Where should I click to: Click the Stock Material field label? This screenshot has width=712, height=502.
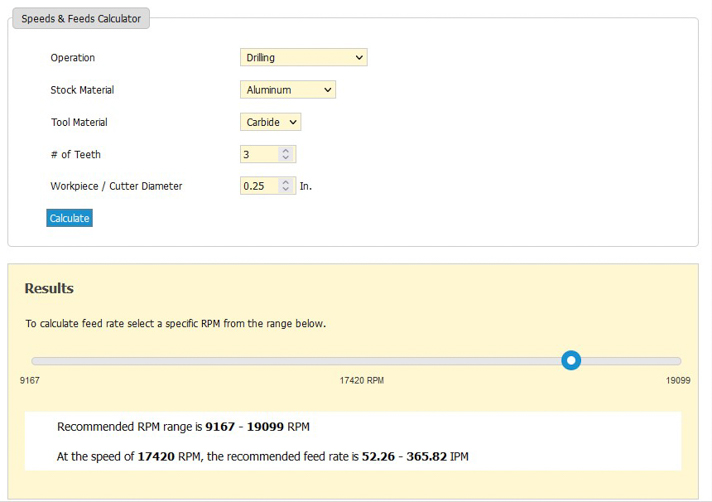[82, 90]
